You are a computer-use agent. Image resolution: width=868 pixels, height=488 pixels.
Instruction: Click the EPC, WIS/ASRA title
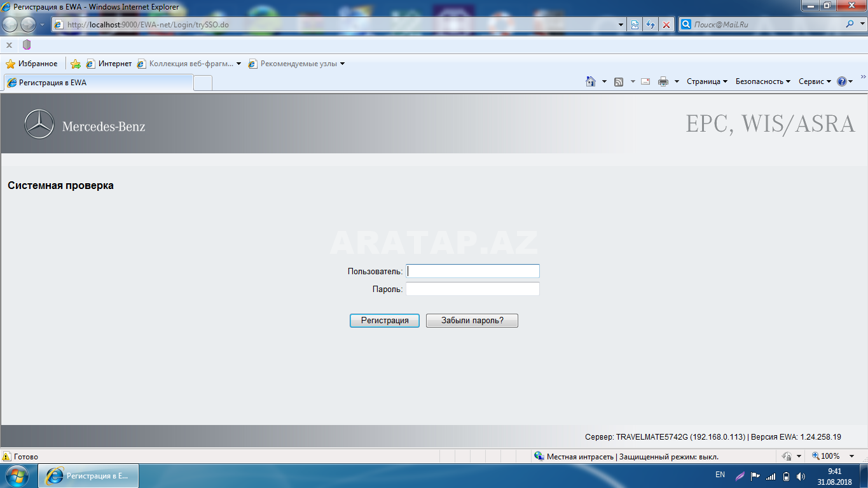click(x=770, y=123)
